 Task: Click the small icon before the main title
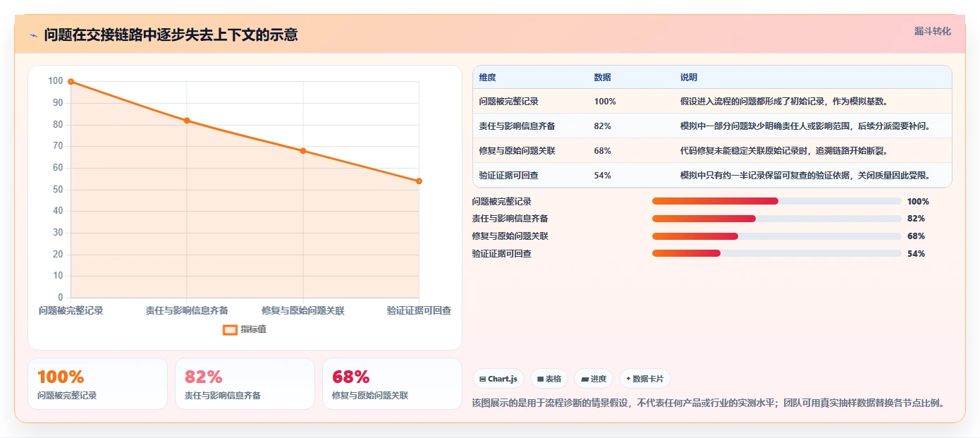point(33,35)
